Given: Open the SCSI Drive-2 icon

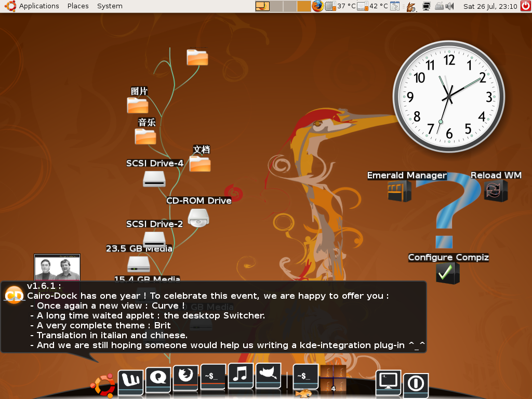Looking at the screenshot, I should (x=154, y=238).
